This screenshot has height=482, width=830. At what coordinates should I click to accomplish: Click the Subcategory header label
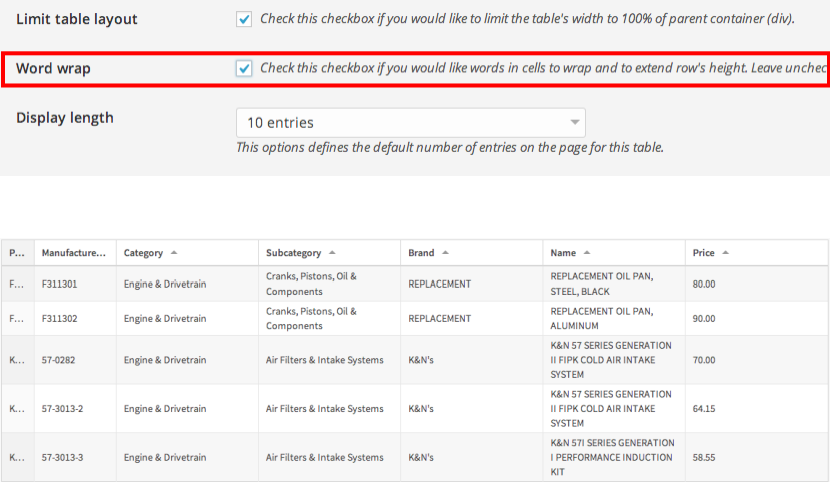pyautogui.click(x=293, y=253)
